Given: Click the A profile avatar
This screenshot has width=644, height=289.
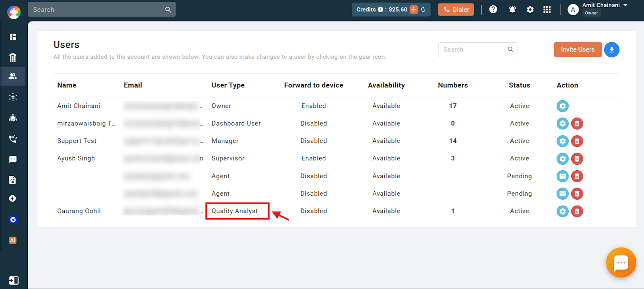Looking at the screenshot, I should point(573,10).
